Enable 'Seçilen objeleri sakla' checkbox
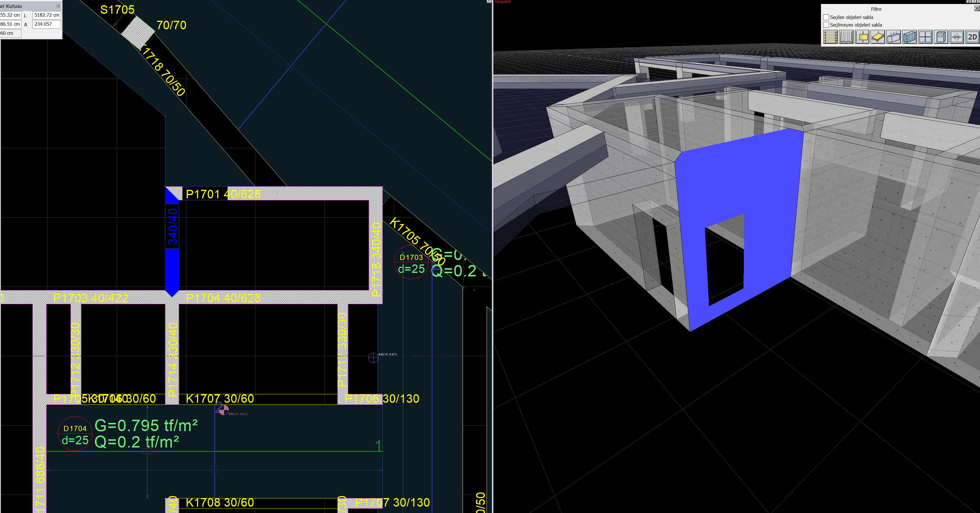The height and width of the screenshot is (513, 980). pyautogui.click(x=826, y=17)
